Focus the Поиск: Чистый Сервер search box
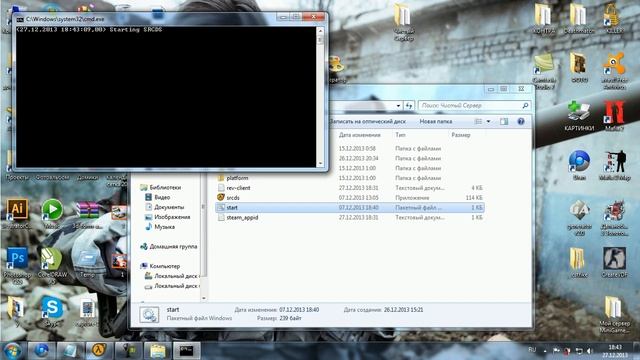The width and height of the screenshot is (640, 360). (474, 106)
